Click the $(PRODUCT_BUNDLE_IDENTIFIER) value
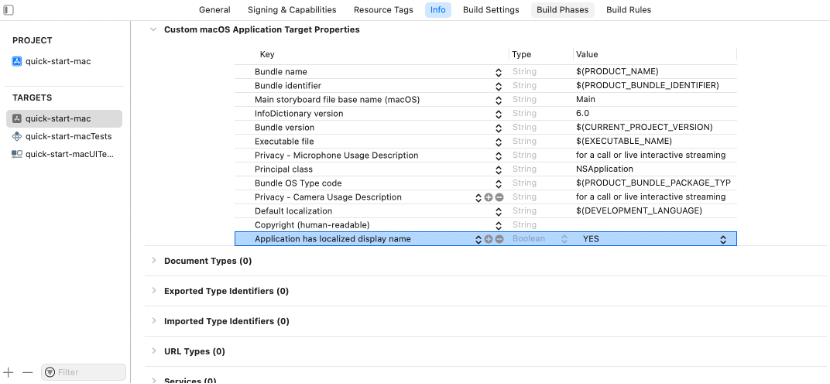Image resolution: width=830 pixels, height=384 pixels. 647,85
